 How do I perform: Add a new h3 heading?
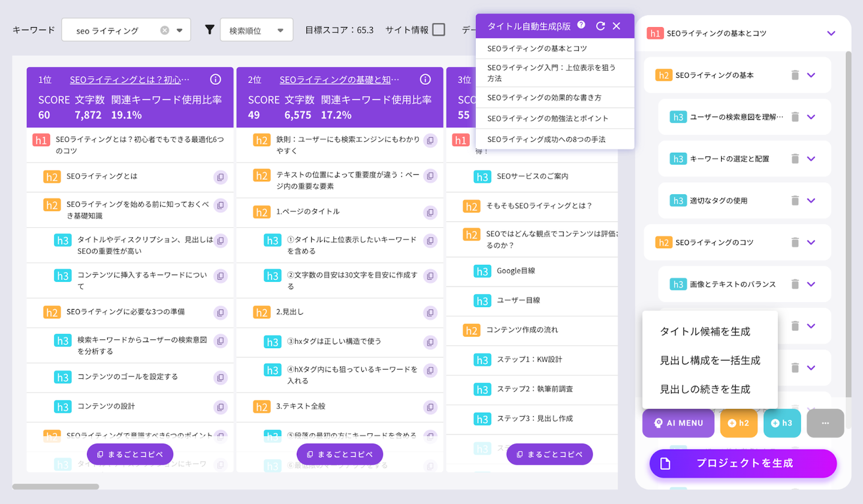coord(782,423)
